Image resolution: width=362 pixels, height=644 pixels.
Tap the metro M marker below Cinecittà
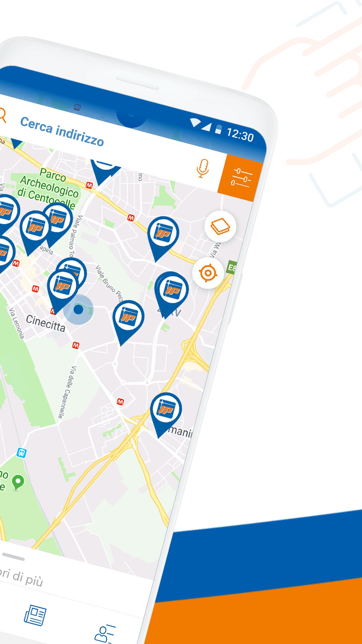tap(76, 346)
